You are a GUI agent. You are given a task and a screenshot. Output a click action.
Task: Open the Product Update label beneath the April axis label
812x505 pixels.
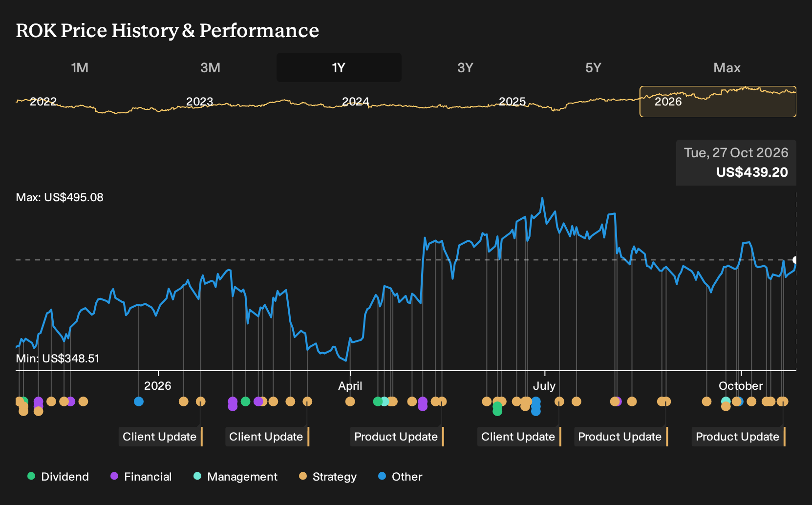tap(397, 437)
